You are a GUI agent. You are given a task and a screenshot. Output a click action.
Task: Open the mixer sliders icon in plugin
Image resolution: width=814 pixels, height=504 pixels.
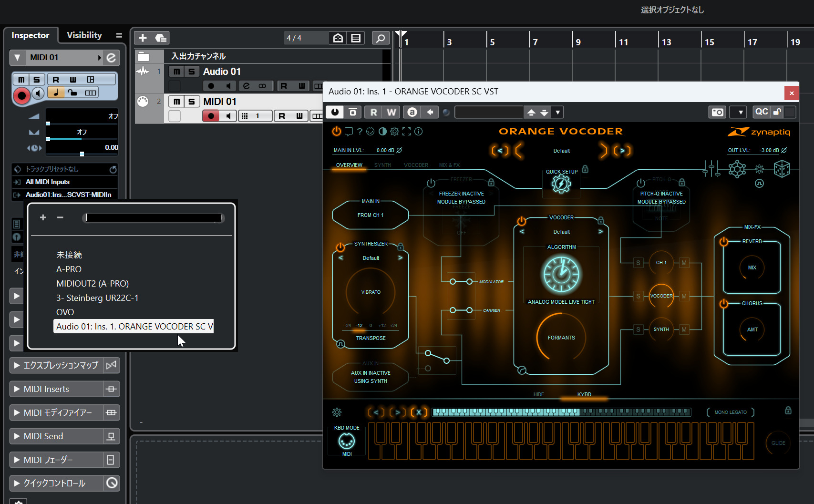click(x=711, y=169)
